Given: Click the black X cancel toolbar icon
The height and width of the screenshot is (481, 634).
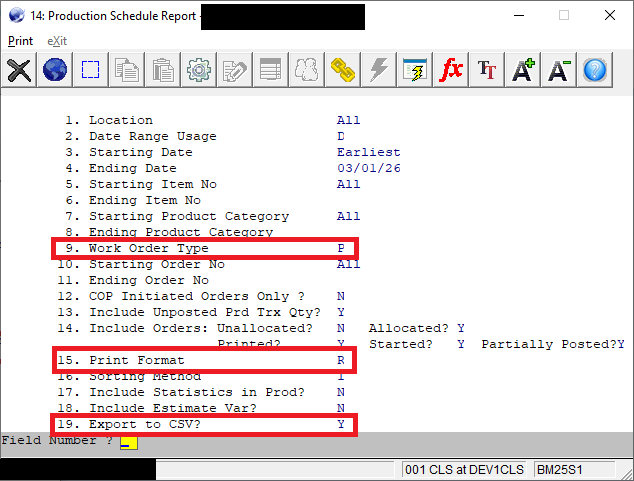Looking at the screenshot, I should (19, 70).
